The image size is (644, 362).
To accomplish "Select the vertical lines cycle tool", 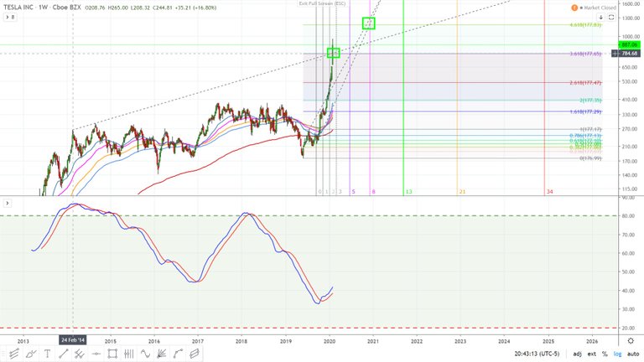I will [x=129, y=354].
